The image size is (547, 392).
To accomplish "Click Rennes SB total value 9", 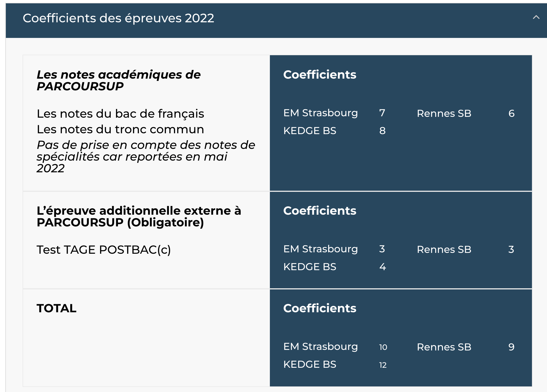I will coord(511,347).
